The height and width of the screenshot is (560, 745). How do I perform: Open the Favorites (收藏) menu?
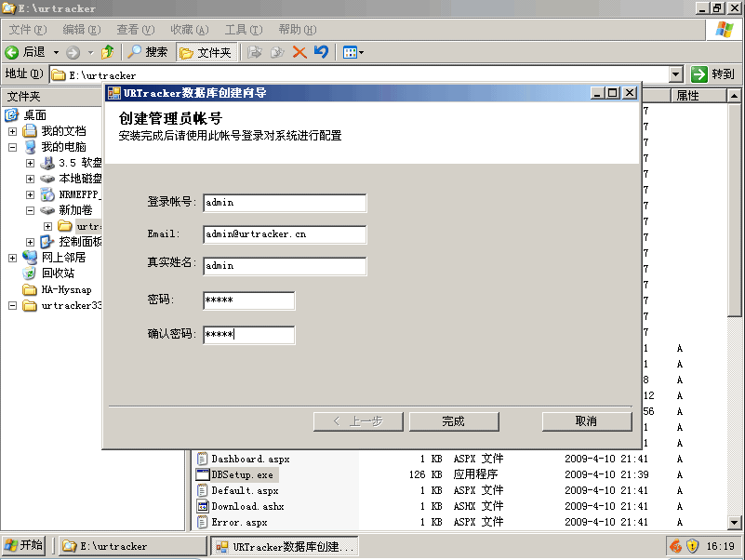[190, 30]
